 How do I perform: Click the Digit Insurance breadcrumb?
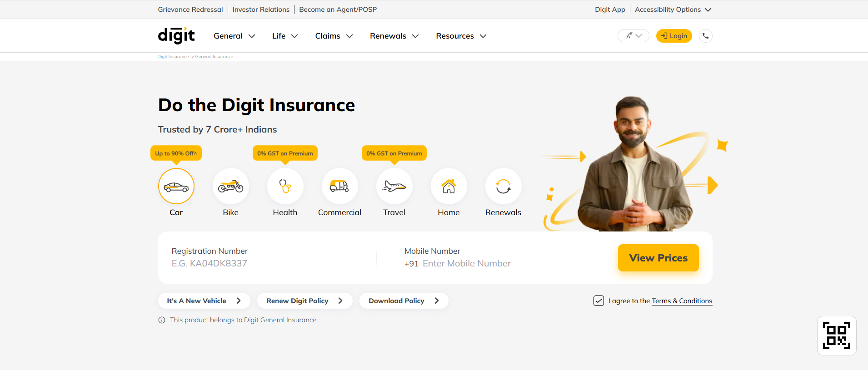coord(173,57)
